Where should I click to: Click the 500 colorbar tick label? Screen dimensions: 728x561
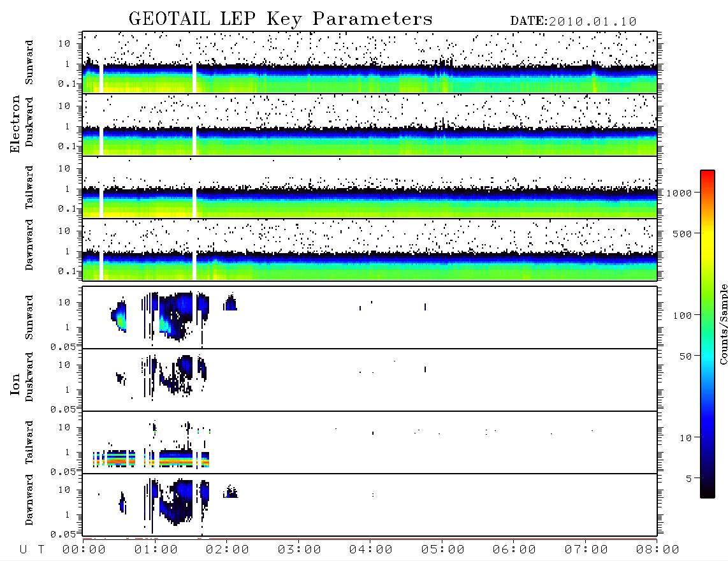(682, 233)
